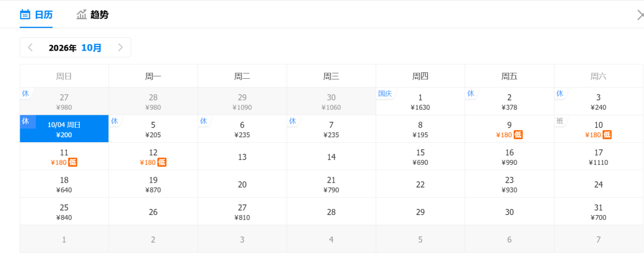Image resolution: width=644 pixels, height=258 pixels.
Task: Close the calendar panel with X
Action: coord(640,15)
